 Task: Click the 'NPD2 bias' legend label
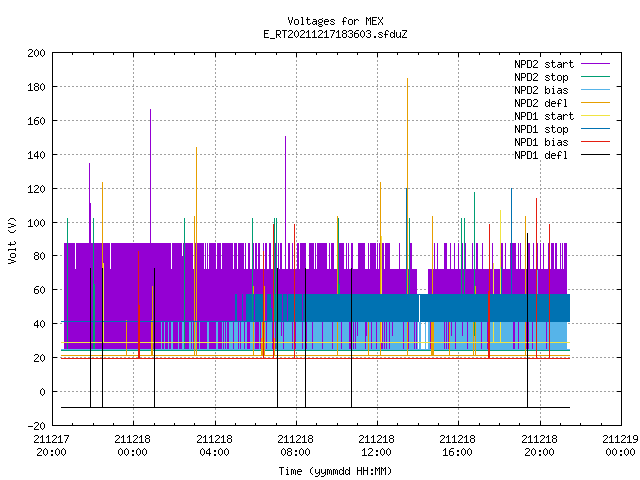[x=541, y=90]
